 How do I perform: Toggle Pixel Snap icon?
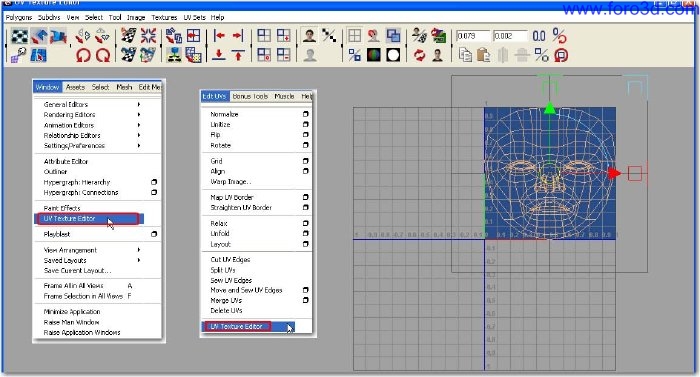pyautogui.click(x=374, y=36)
